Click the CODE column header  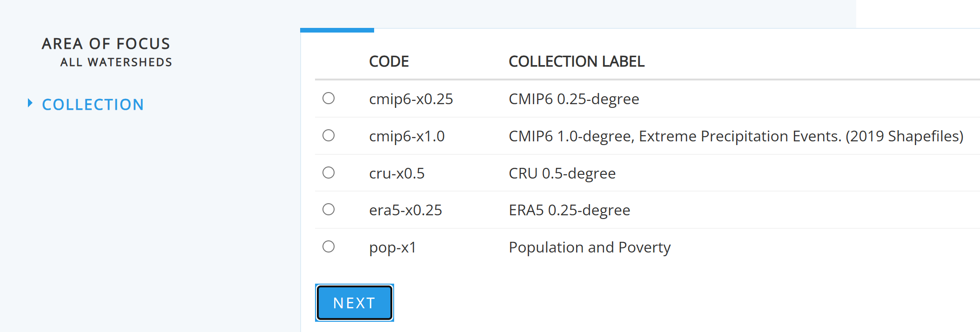(x=389, y=61)
